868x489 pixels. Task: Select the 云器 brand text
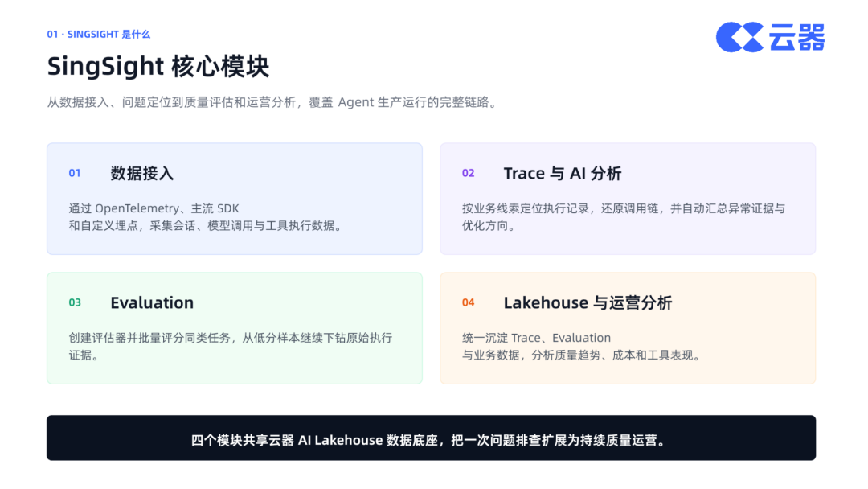coord(796,37)
